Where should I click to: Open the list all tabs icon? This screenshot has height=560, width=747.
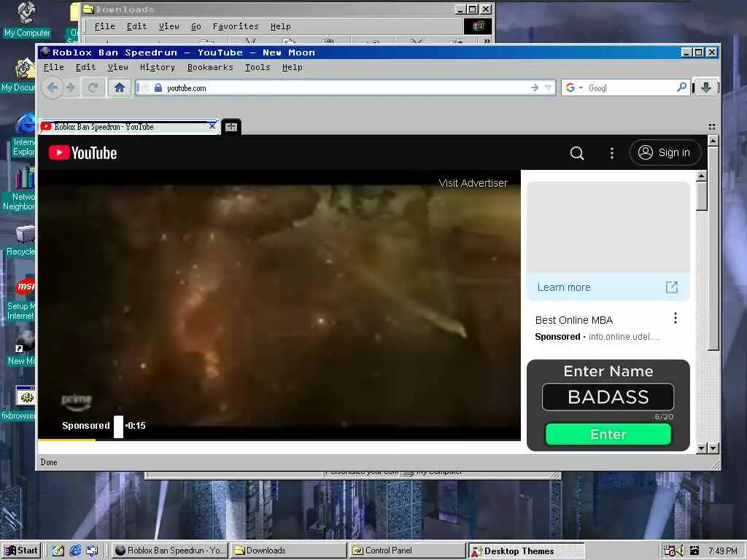712,127
